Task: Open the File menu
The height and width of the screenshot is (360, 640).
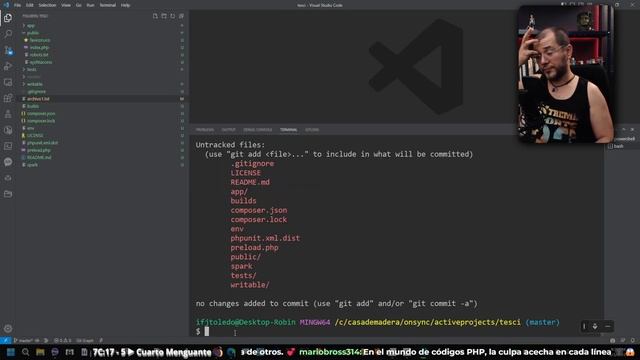Action: pos(17,5)
